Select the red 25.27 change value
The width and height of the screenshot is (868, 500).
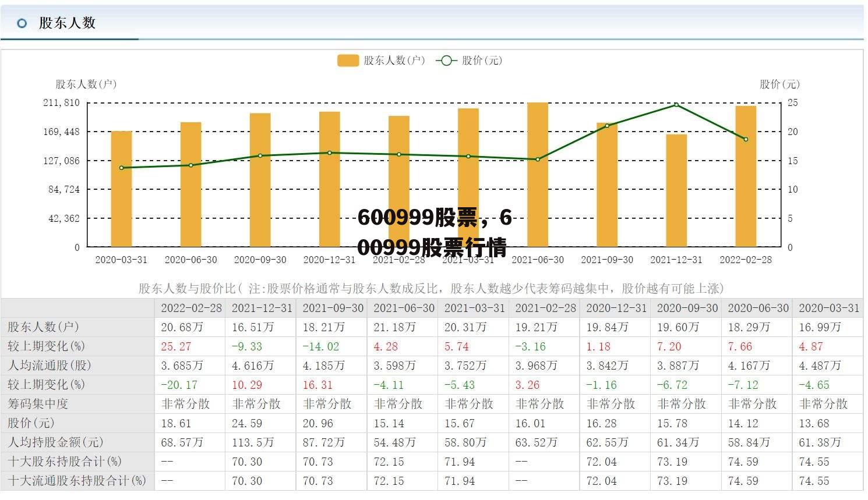(176, 346)
